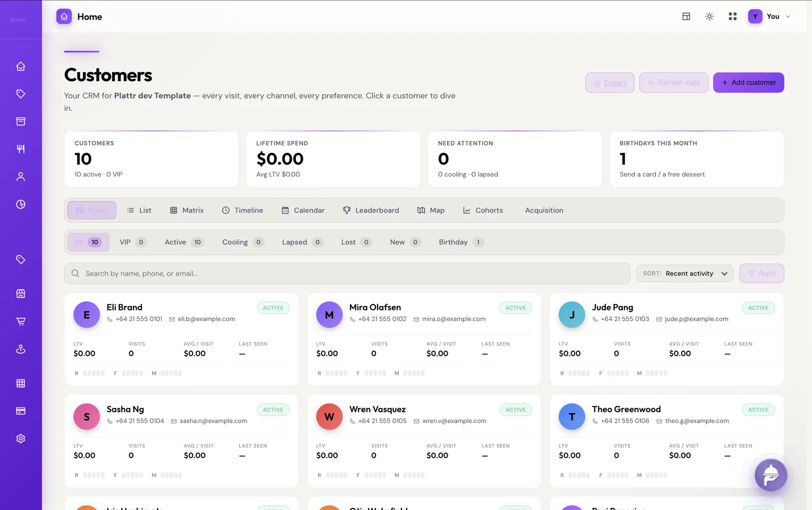Open the joystick icon in sidebar

21,349
